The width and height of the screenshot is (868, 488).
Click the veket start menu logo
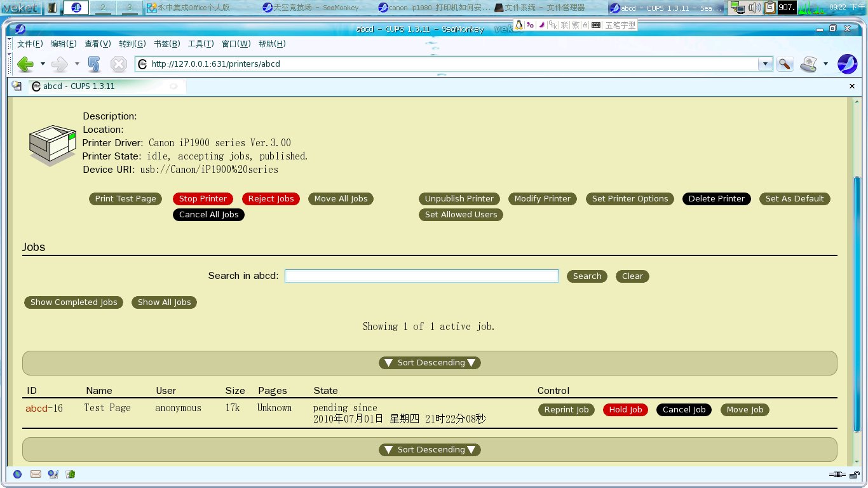[21, 8]
